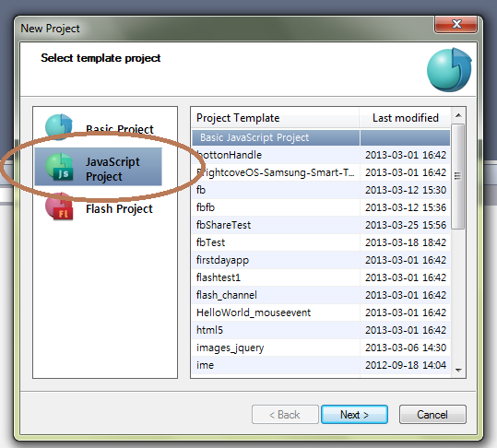Pick the images_jquery template
Image resolution: width=497 pixels, height=448 pixels.
pos(321,348)
